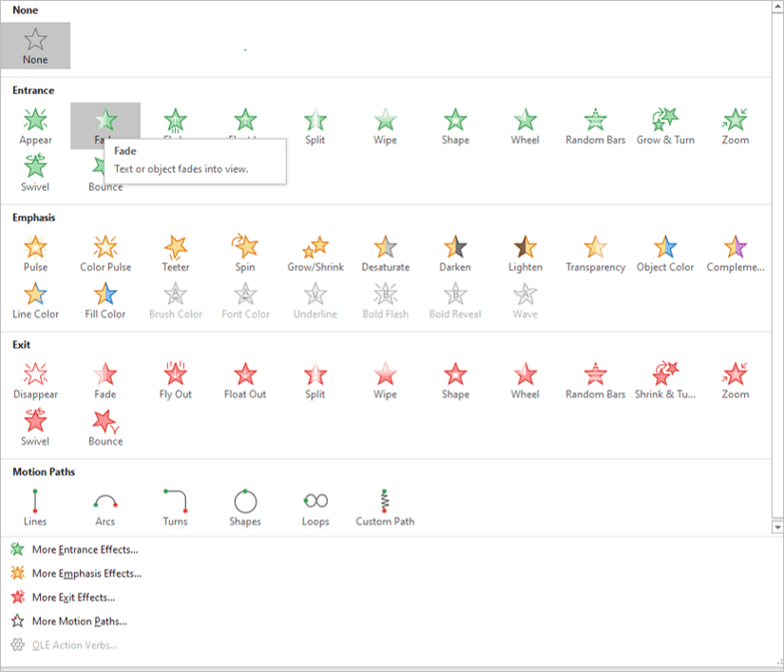Select the Object Color emphasis effect
The image size is (784, 672).
point(665,253)
